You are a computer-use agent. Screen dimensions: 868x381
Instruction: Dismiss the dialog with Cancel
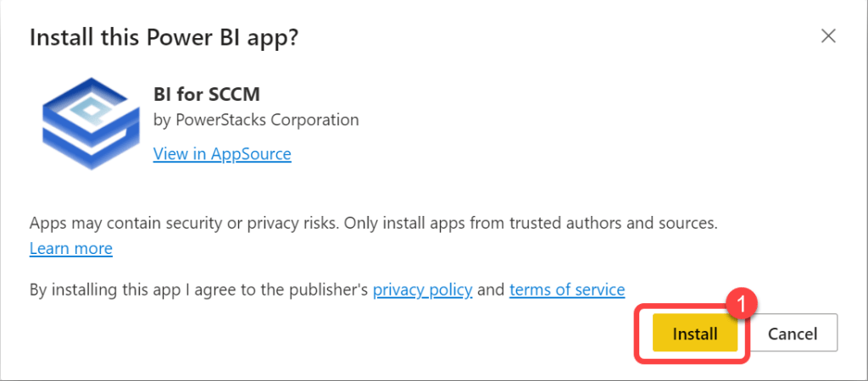(793, 334)
